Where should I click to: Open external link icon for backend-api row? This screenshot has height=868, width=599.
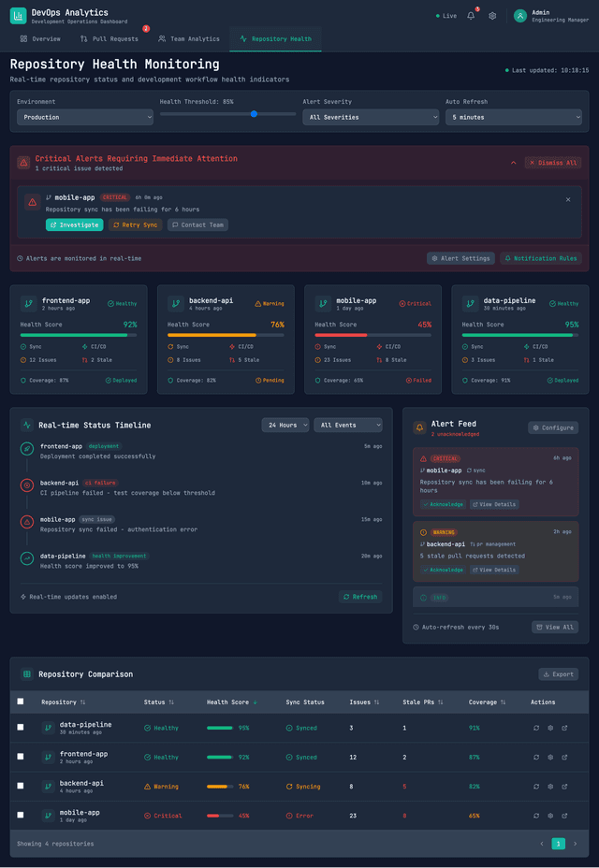click(x=564, y=786)
